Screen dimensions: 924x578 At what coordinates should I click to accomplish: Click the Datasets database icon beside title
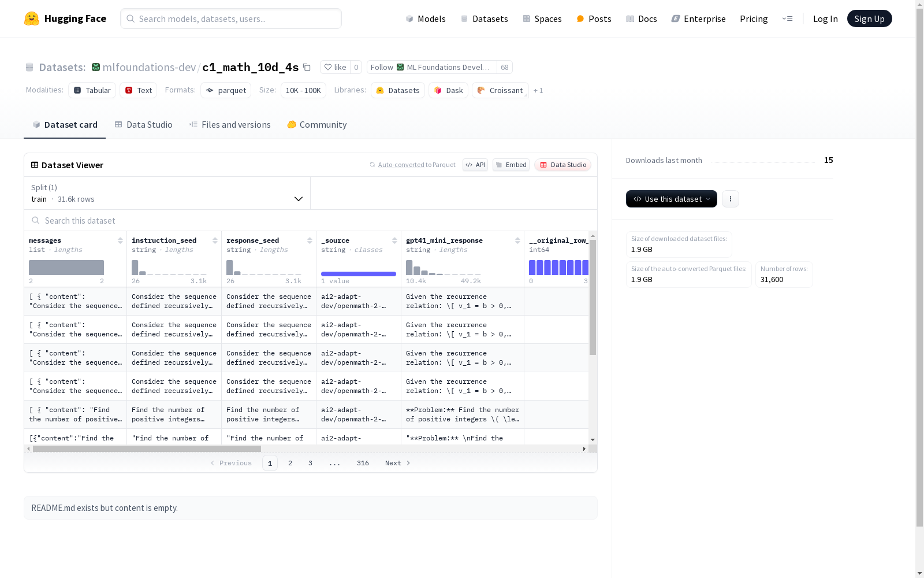[29, 68]
